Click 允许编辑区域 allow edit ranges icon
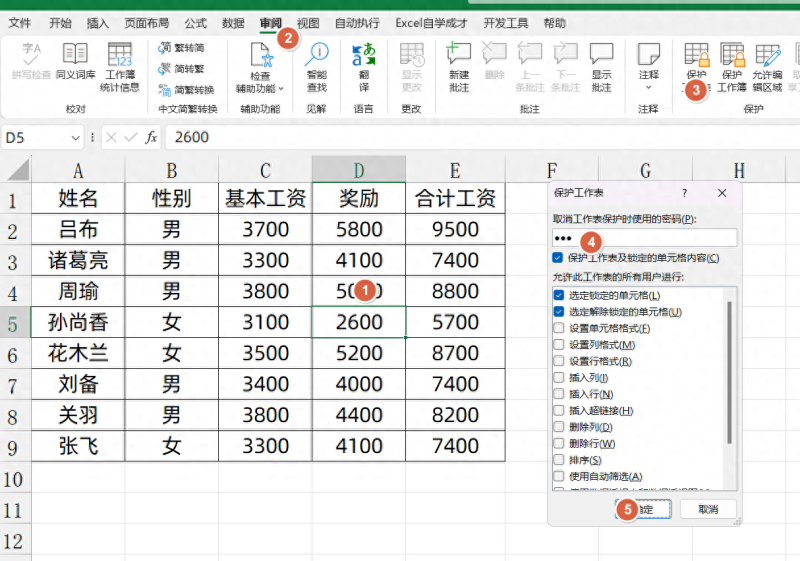This screenshot has width=800, height=561. 768,55
